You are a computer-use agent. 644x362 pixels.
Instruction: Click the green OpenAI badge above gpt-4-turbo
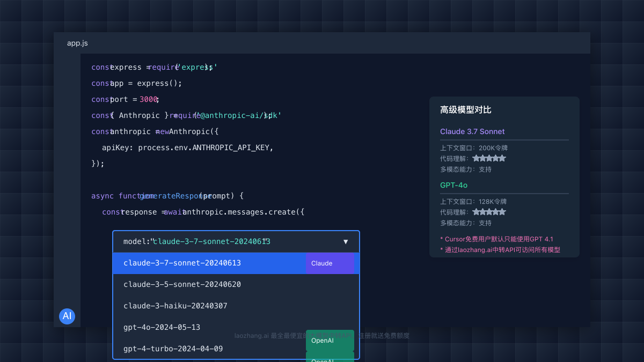click(330, 341)
